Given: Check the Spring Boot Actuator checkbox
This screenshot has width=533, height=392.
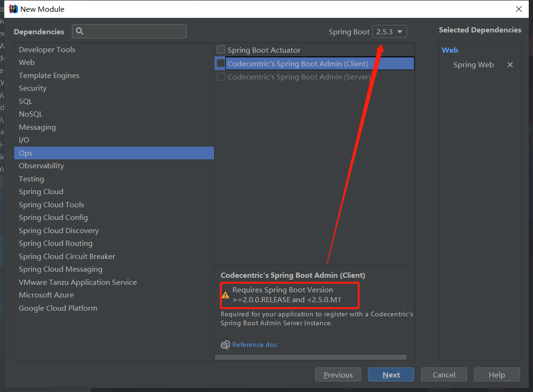Looking at the screenshot, I should pos(221,50).
